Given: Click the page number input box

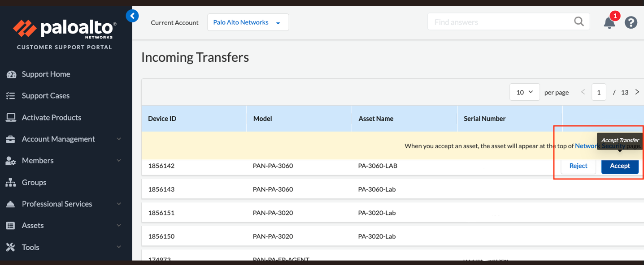Looking at the screenshot, I should (599, 92).
